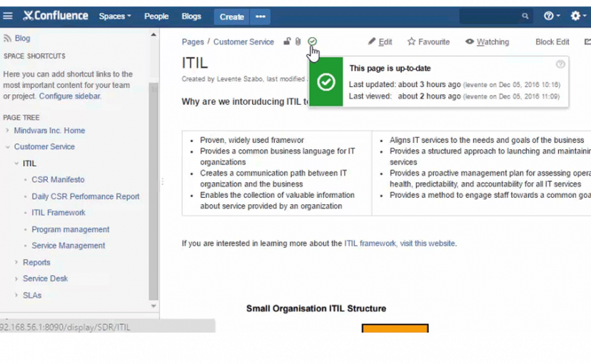591x364 pixels.
Task: Open the Service Management page
Action: pos(69,246)
